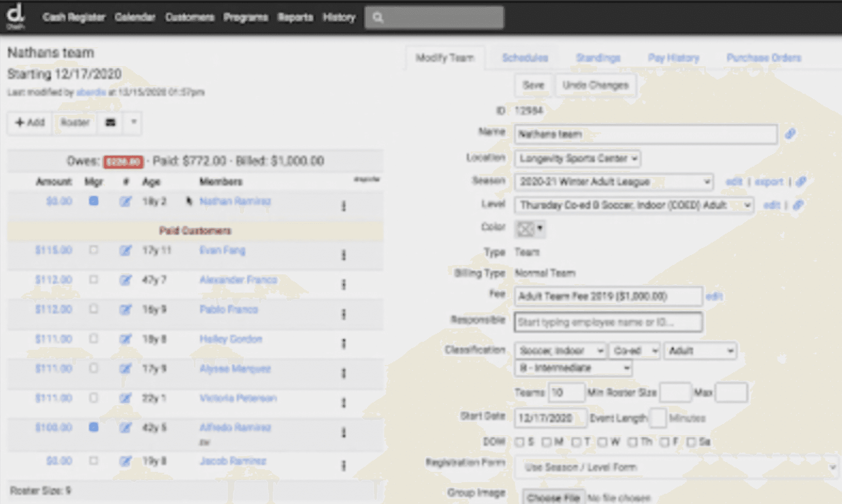This screenshot has width=842, height=504.
Task: Enable Thursday day-of-week checkbox
Action: (632, 442)
